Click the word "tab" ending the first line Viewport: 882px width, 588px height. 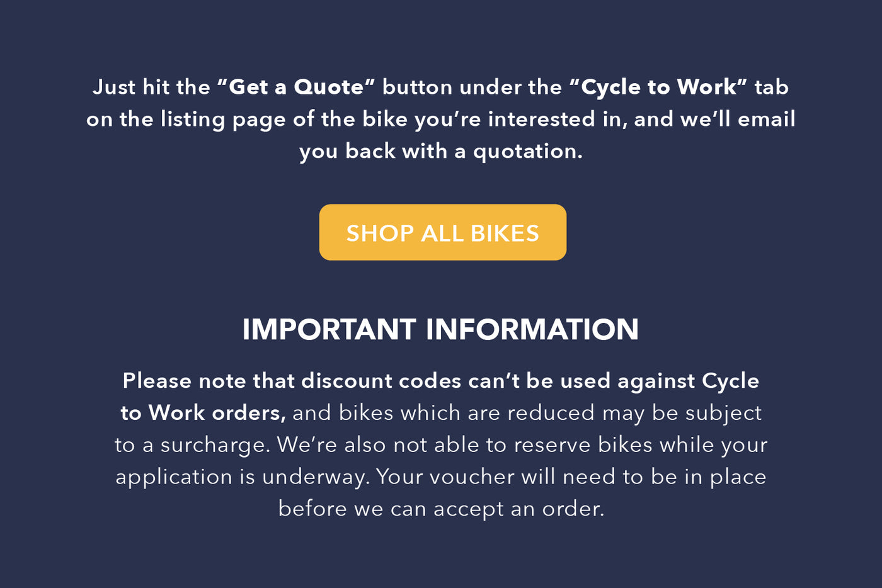pos(772,87)
